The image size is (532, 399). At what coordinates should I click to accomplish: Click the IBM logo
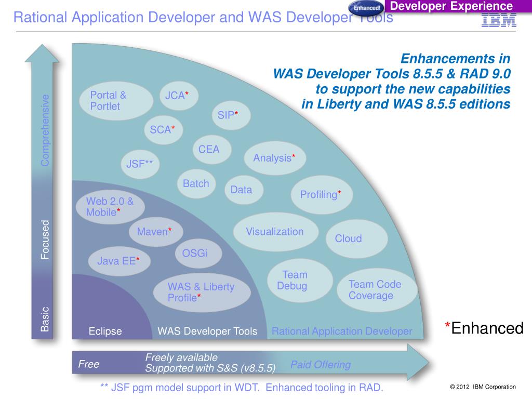click(x=499, y=20)
